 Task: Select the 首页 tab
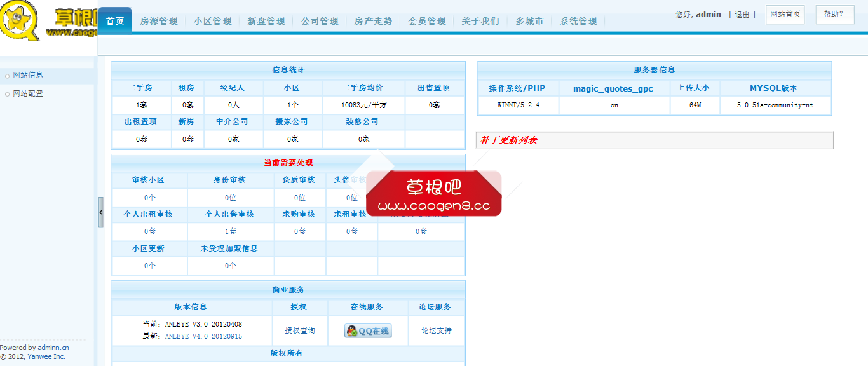[x=114, y=19]
